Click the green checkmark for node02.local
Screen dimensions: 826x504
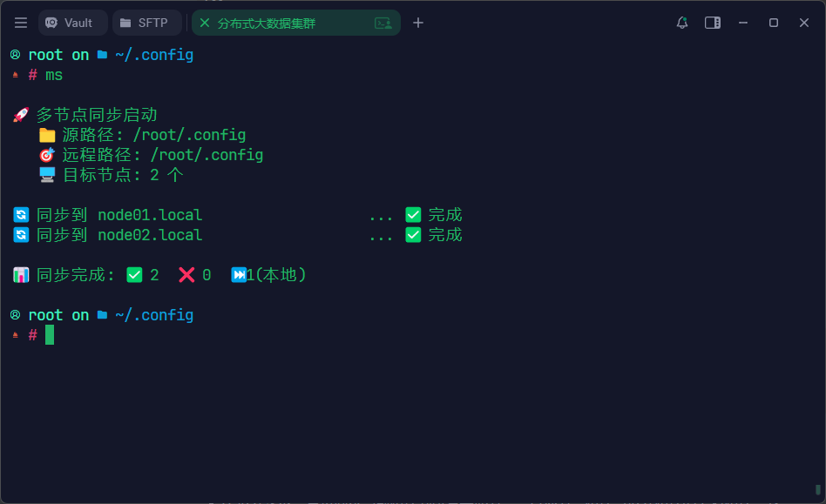[413, 235]
